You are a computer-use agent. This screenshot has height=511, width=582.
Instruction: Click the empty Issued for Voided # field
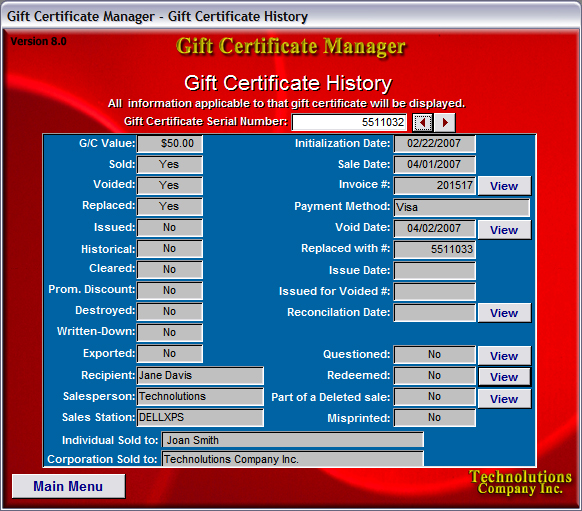point(435,292)
